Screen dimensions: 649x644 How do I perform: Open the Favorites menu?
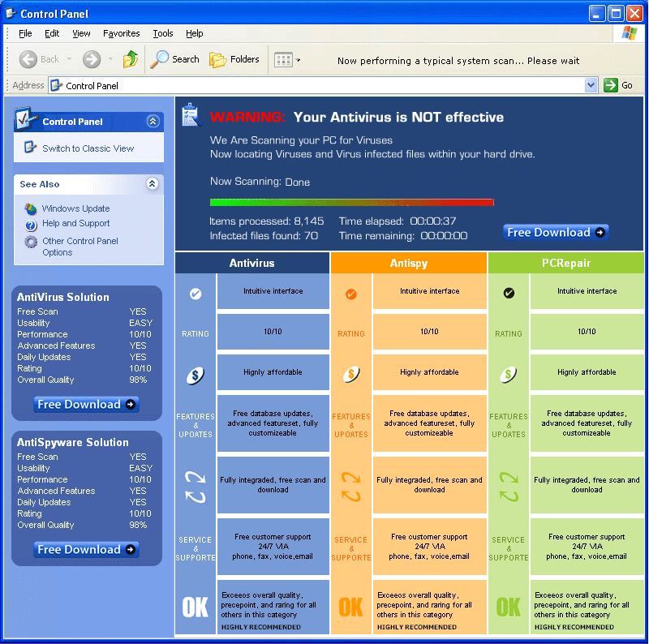pyautogui.click(x=121, y=33)
